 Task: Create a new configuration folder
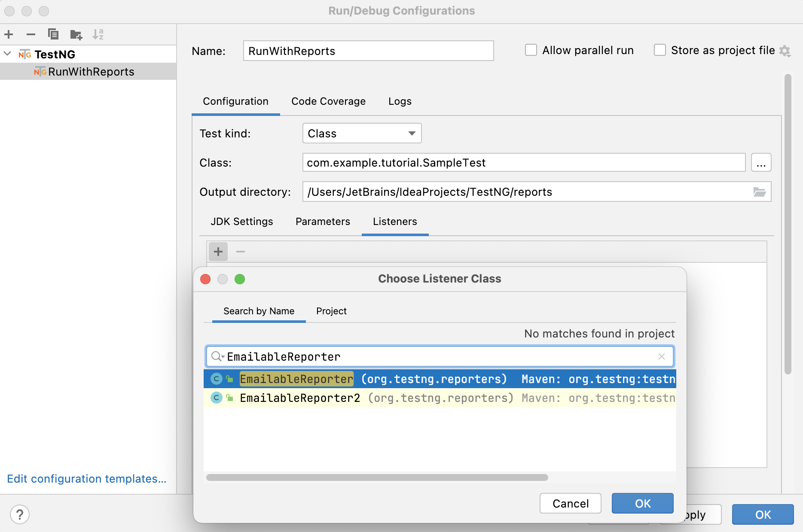point(76,34)
